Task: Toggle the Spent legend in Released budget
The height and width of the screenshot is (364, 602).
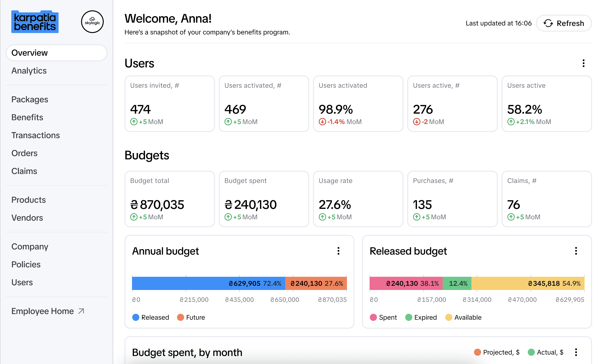Action: 383,317
